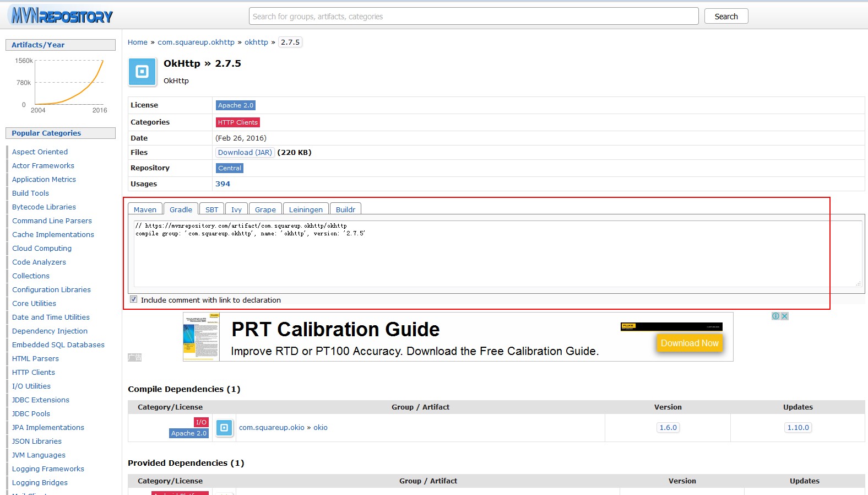Screen dimensions: 868x495
Task: Open Application Metrics category
Action: tap(44, 180)
